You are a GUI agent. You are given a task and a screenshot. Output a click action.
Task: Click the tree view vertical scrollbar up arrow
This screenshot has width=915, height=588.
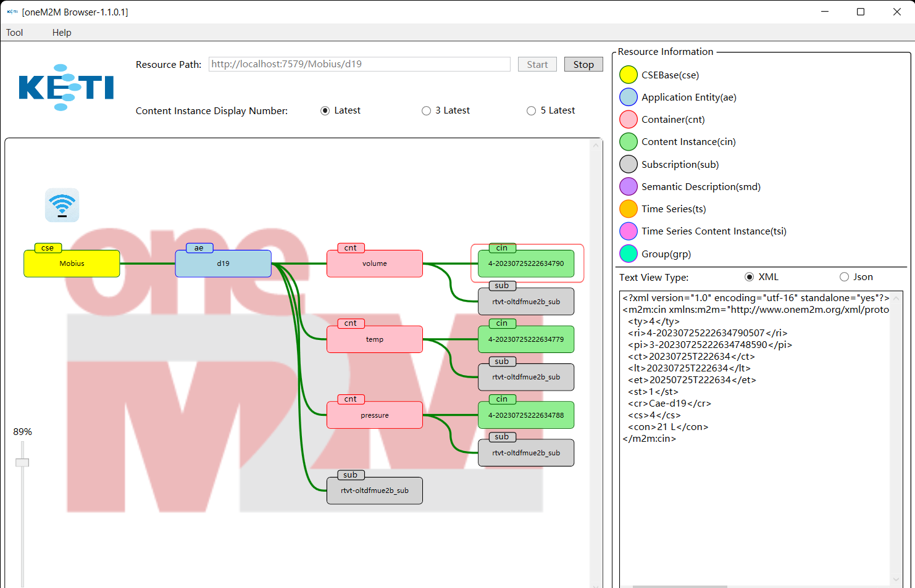click(596, 146)
